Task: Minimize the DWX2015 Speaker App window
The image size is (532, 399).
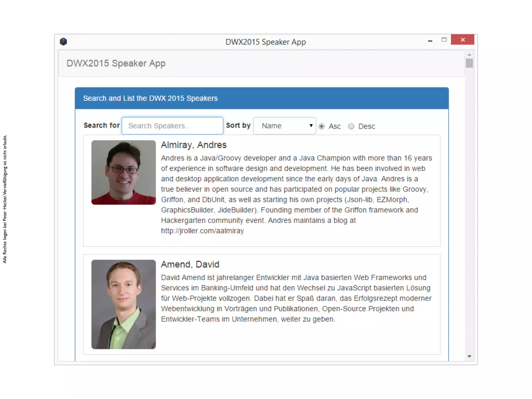Action: pos(430,41)
